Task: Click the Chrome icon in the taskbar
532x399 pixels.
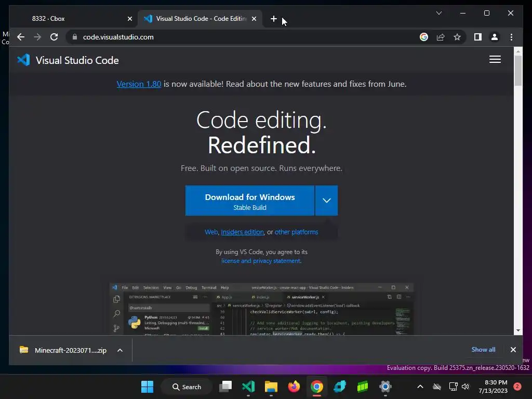Action: [x=316, y=387]
